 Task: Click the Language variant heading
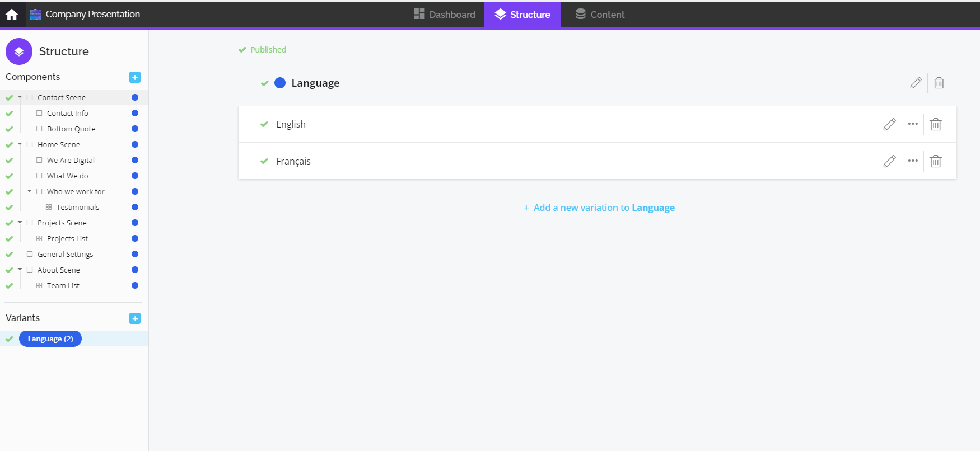[x=315, y=83]
